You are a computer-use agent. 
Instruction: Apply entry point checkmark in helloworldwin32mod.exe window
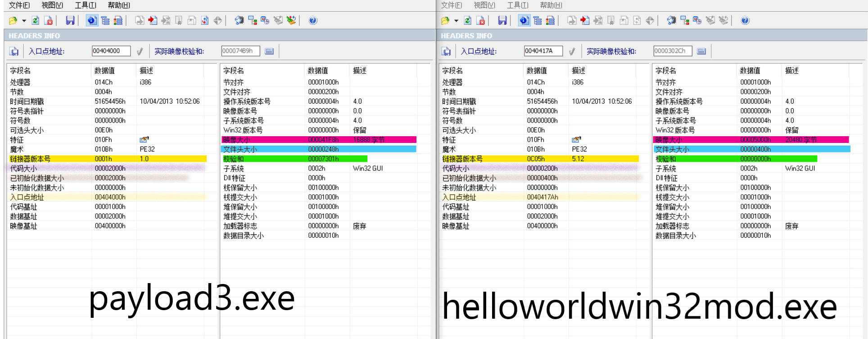572,51
